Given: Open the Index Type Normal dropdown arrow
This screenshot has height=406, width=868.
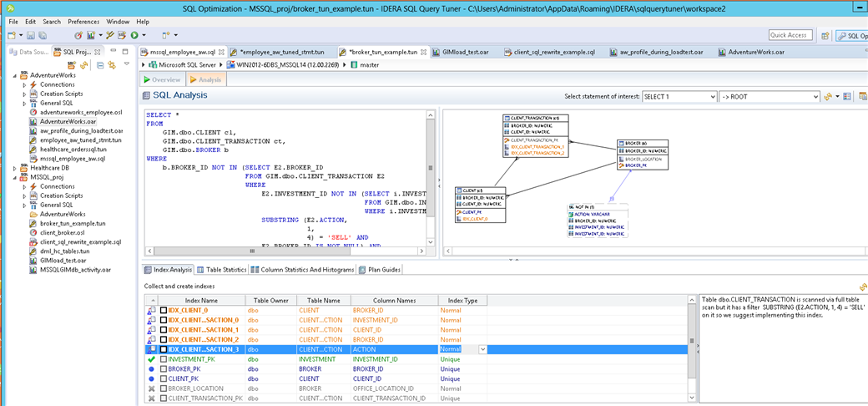Looking at the screenshot, I should (482, 349).
